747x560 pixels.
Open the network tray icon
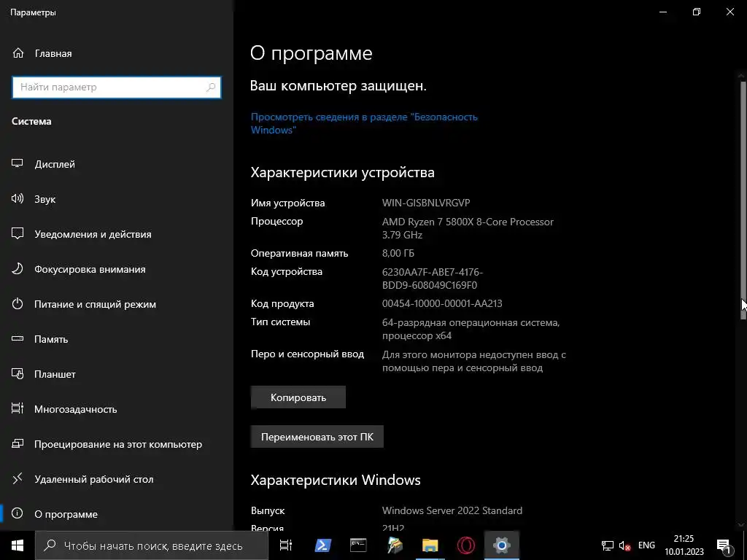(608, 545)
